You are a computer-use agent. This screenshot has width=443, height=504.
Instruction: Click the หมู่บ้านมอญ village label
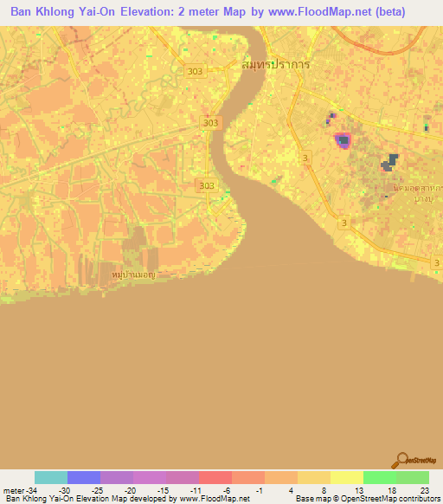pyautogui.click(x=133, y=275)
